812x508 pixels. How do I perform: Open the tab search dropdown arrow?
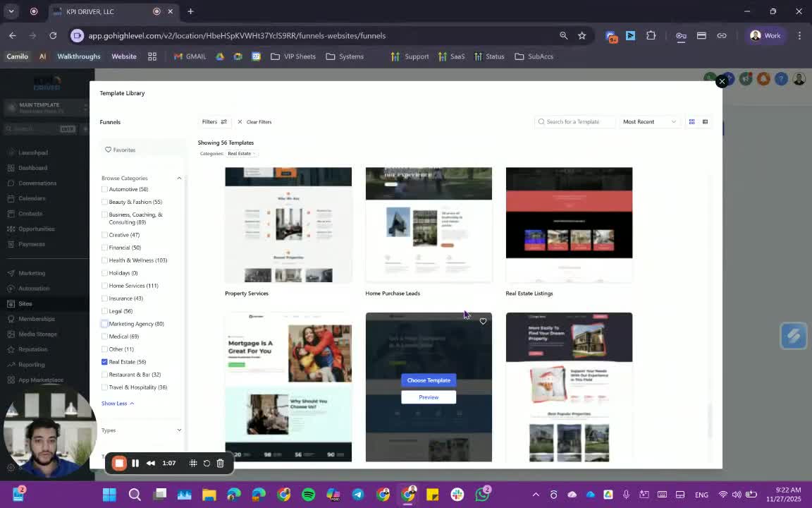click(11, 11)
